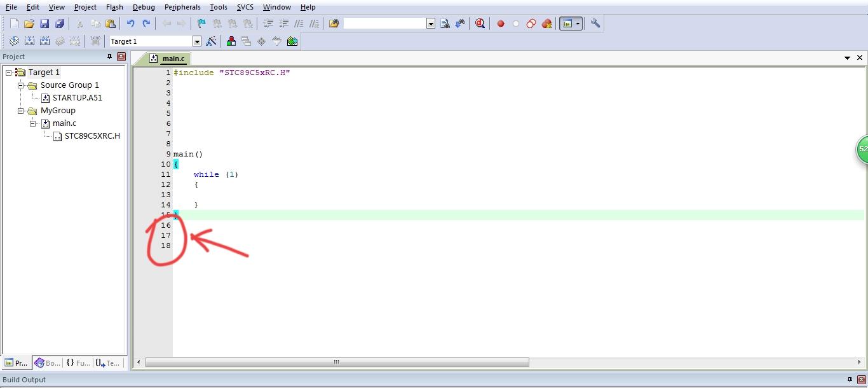Switch to Functions bottom tab
The width and height of the screenshot is (868, 388).
tap(78, 363)
